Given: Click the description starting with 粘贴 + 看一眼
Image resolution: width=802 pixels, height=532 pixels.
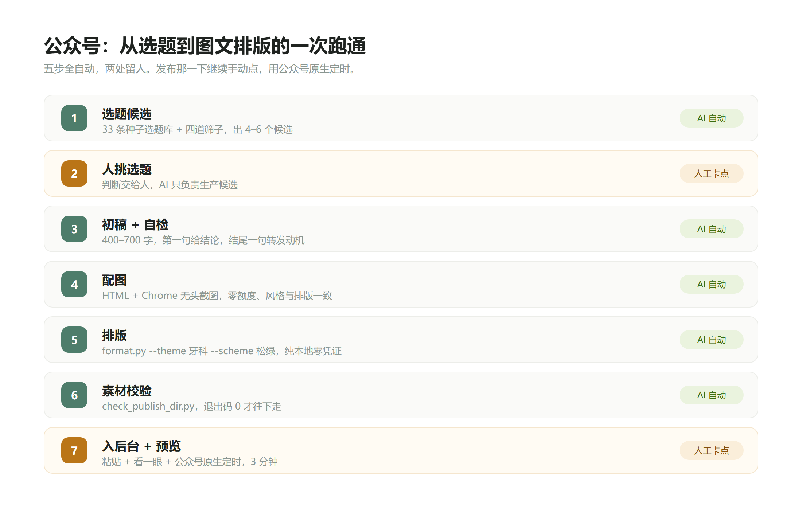Looking at the screenshot, I should click(190, 462).
